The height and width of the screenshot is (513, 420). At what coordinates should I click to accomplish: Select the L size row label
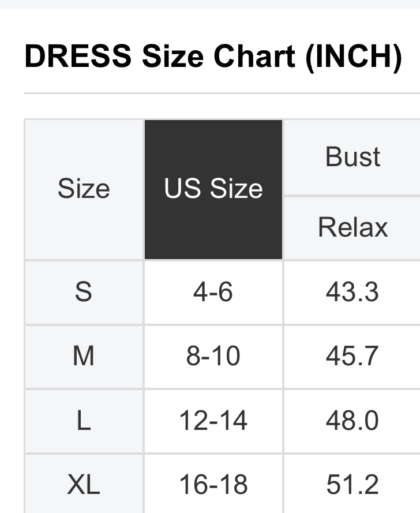click(84, 421)
